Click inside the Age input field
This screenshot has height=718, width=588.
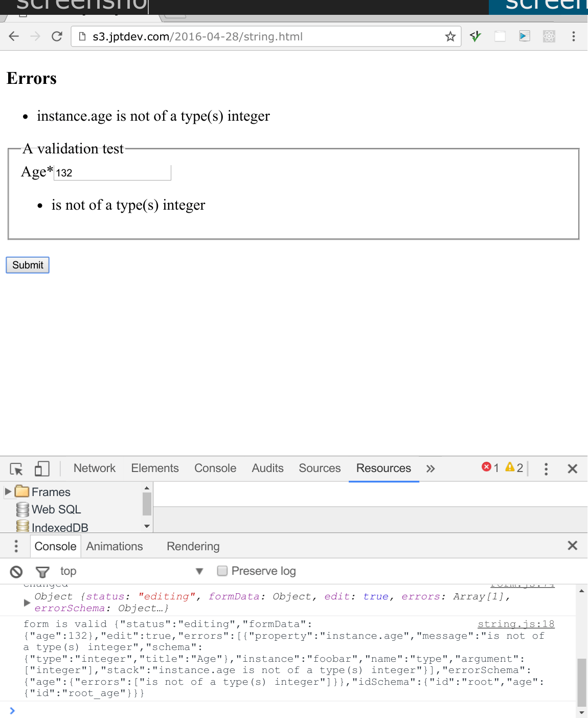(112, 172)
